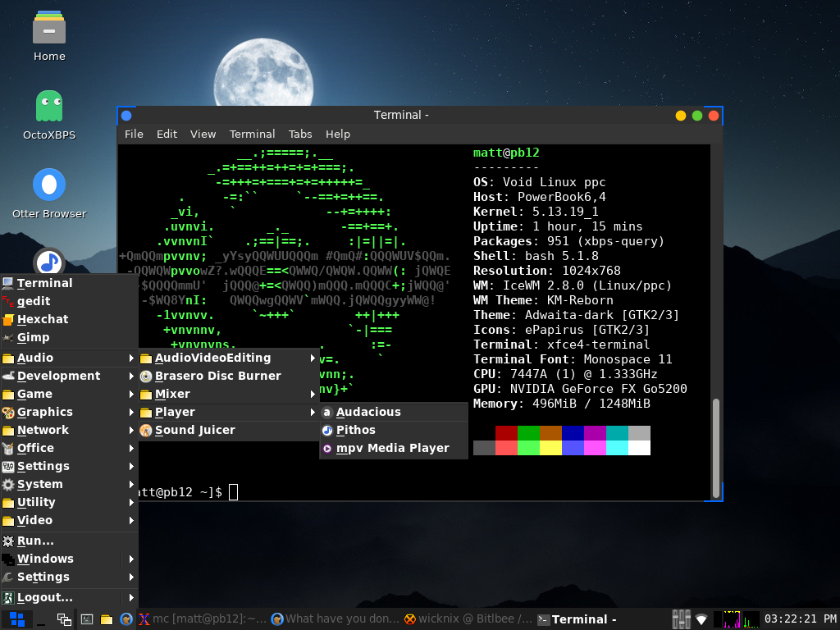Viewport: 840px width, 630px height.
Task: Switch to the wicknix @ Bitlbee taskbar window
Action: [x=468, y=619]
